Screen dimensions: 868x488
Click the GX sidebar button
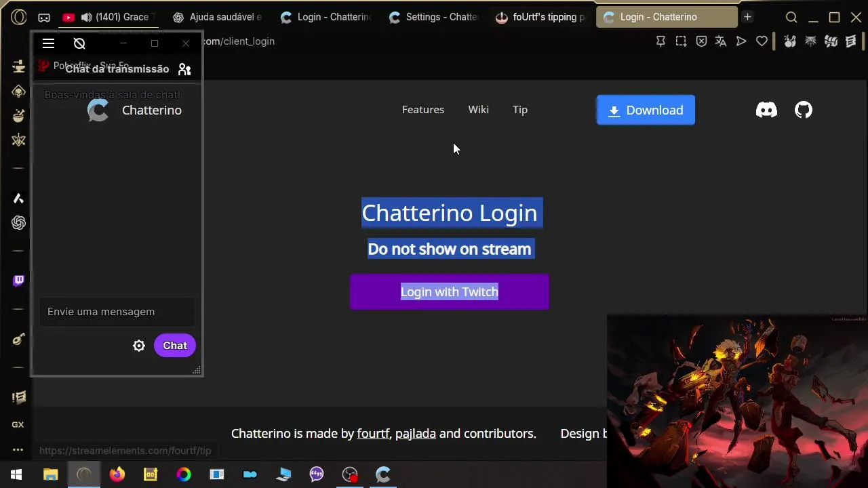(x=18, y=424)
